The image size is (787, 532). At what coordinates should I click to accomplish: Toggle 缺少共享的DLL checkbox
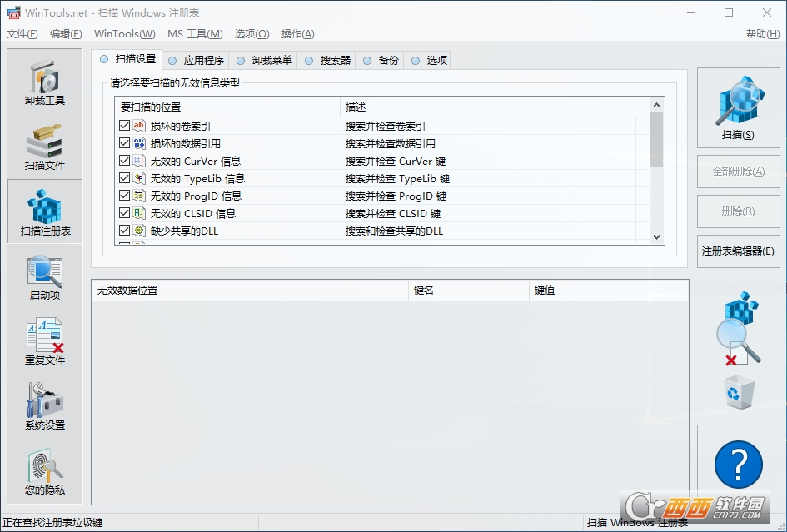[124, 231]
